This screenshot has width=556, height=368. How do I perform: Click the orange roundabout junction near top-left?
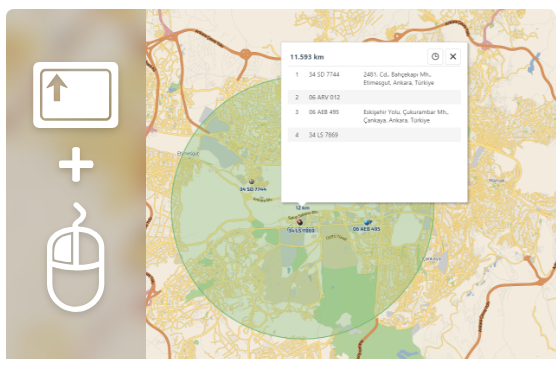(245, 54)
